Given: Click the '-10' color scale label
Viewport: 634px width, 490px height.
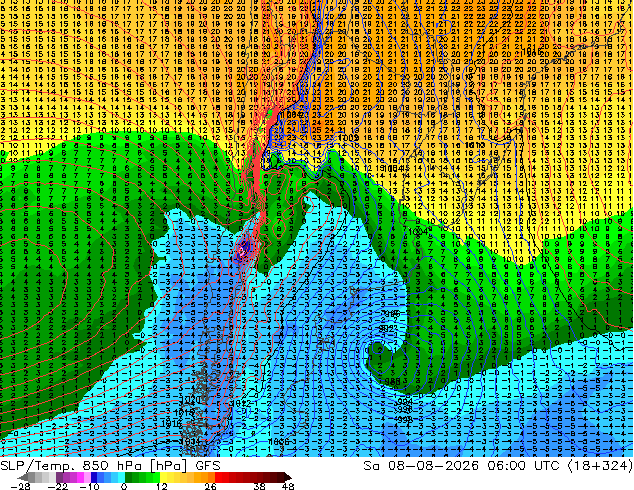Looking at the screenshot, I should 89,486.
